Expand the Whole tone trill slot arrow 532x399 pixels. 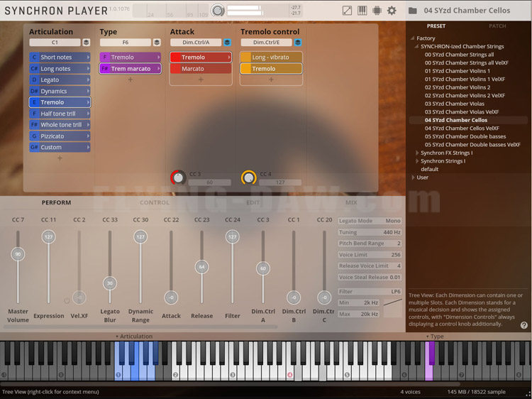(88, 125)
